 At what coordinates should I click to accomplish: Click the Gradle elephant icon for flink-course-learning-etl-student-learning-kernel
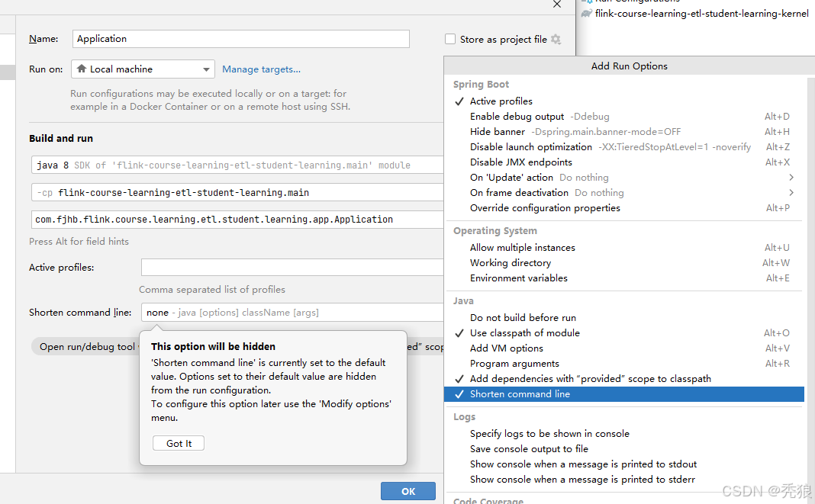click(x=586, y=14)
